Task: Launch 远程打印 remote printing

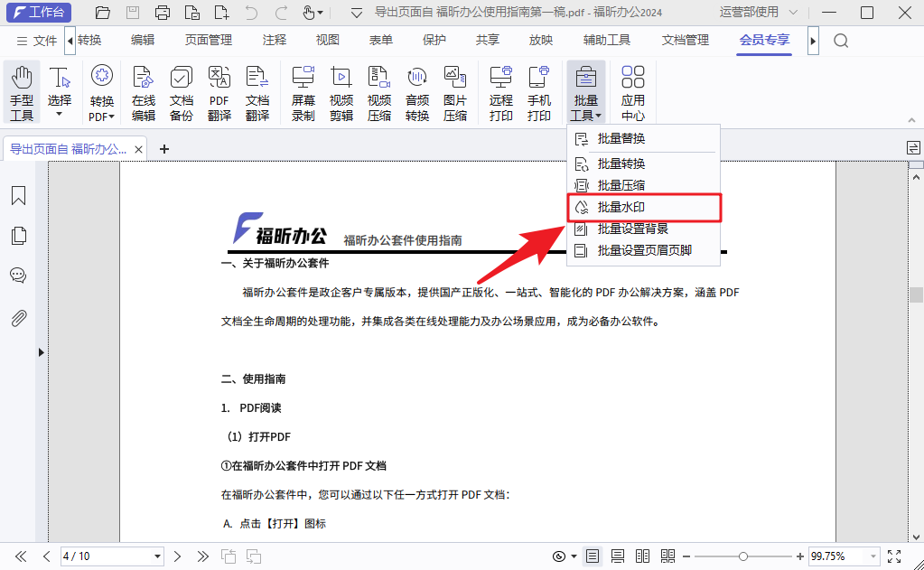Action: click(500, 90)
